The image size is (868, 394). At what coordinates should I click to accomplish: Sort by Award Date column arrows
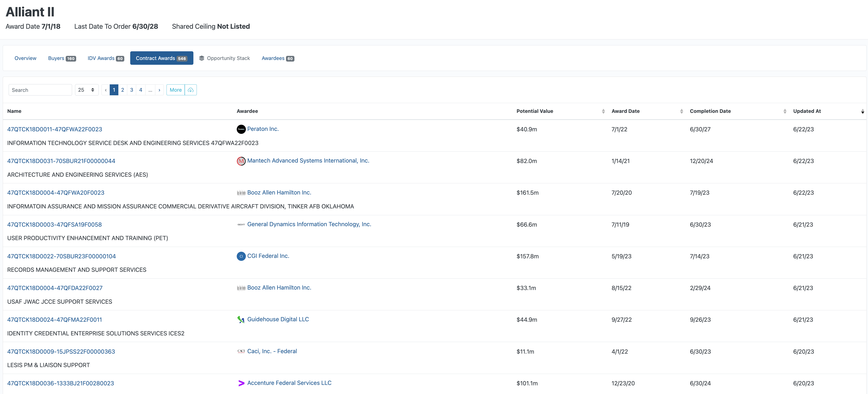(x=681, y=111)
